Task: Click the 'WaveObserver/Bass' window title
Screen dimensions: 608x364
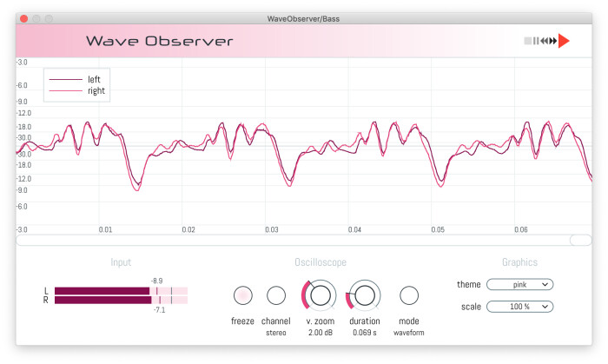Action: pyautogui.click(x=303, y=18)
